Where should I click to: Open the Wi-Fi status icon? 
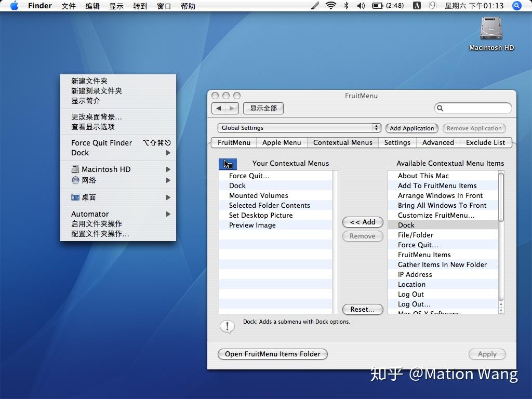pos(330,5)
